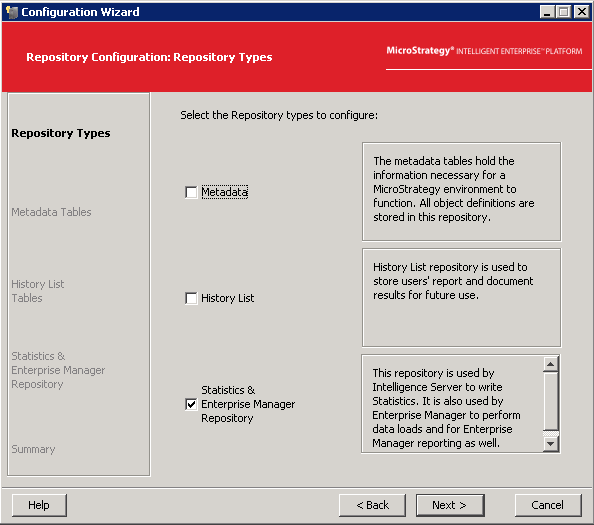Image resolution: width=594 pixels, height=525 pixels.
Task: Open the Help button
Action: click(x=39, y=505)
